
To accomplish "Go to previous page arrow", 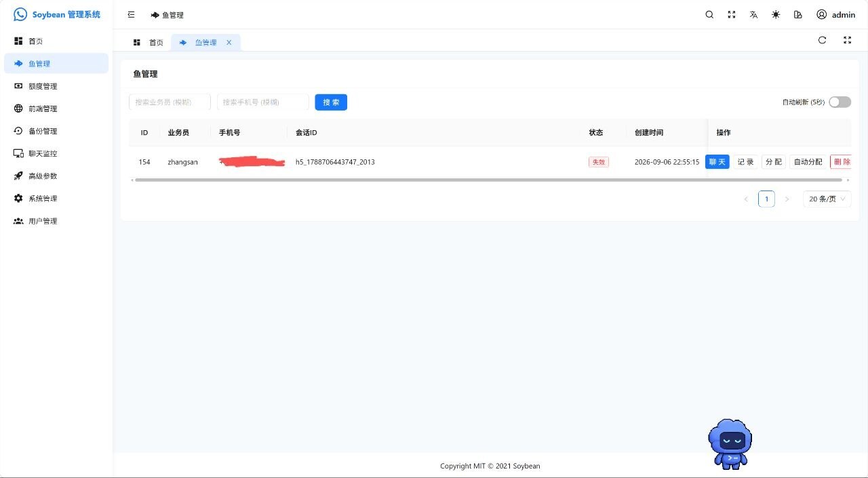I will (746, 199).
